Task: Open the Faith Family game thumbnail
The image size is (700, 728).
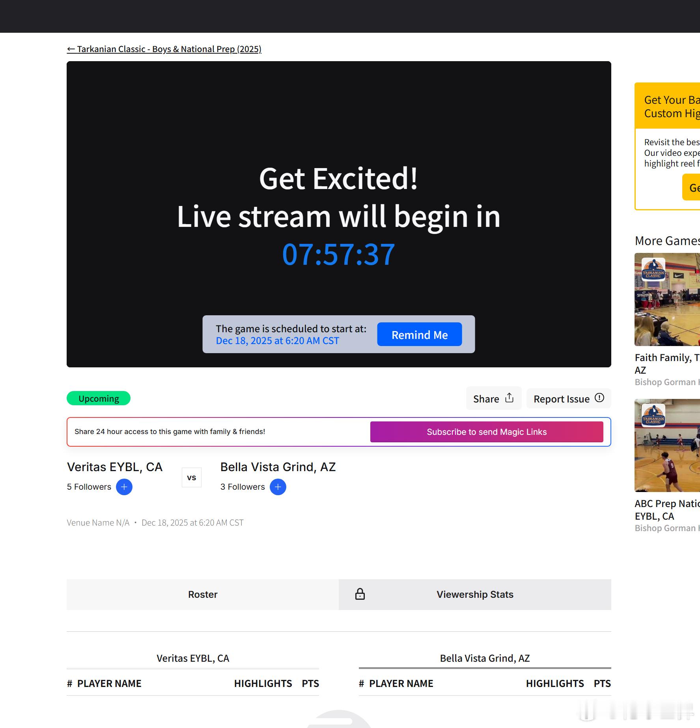Action: click(667, 299)
